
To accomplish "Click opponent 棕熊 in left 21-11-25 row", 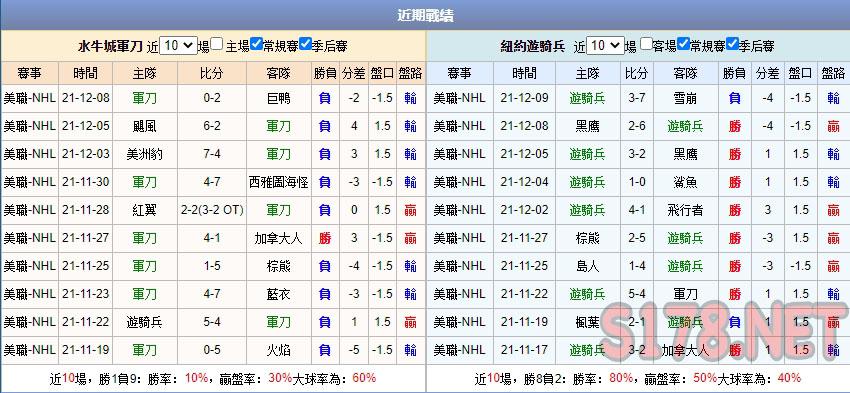I will 279,266.
